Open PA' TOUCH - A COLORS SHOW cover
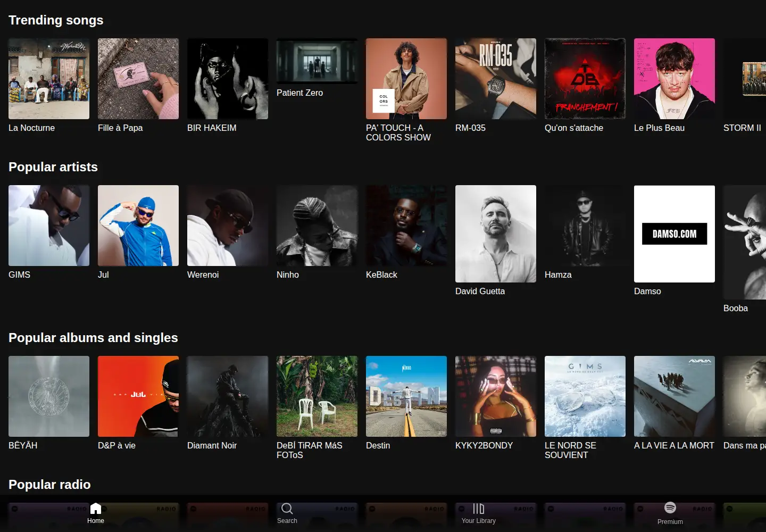 [x=406, y=79]
